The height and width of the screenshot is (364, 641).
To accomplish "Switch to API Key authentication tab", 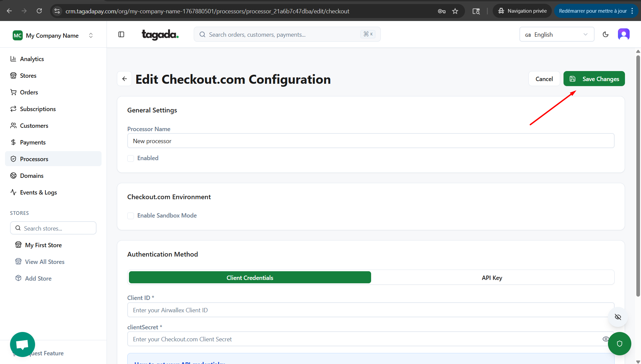I will tap(492, 278).
